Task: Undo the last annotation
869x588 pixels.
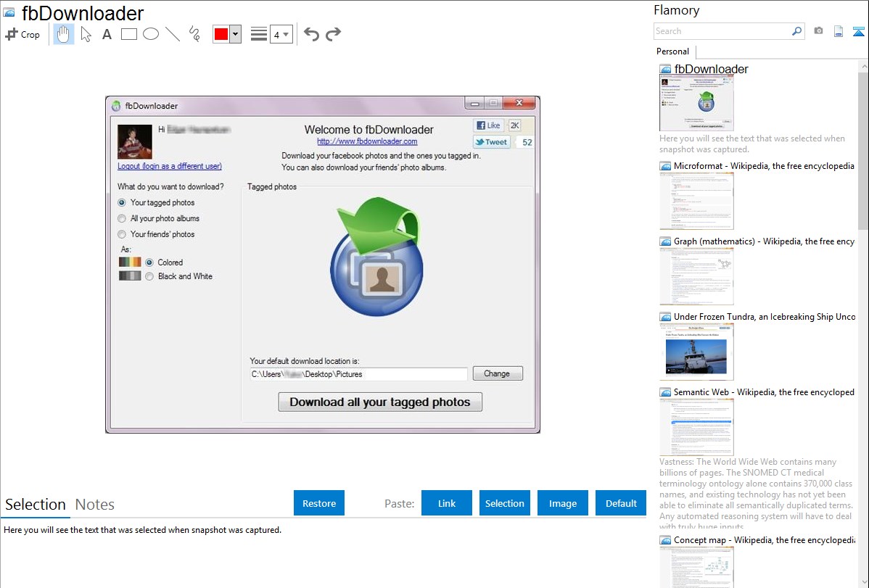Action: coord(311,34)
